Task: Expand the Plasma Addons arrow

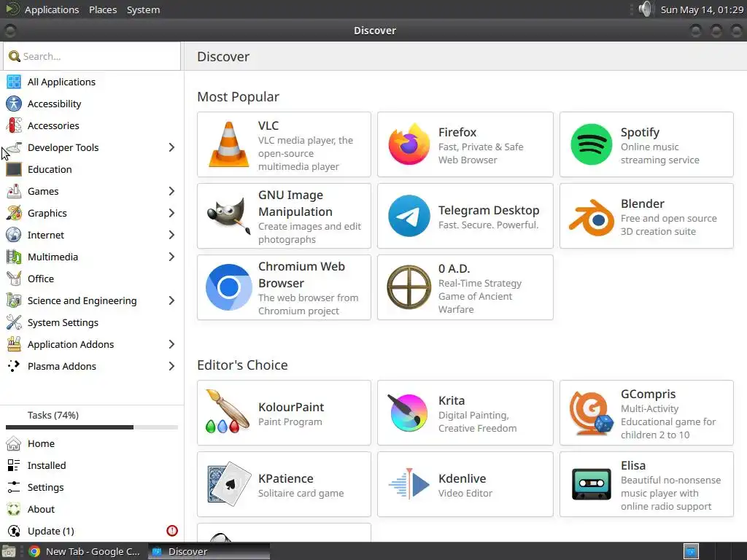Action: (171, 366)
